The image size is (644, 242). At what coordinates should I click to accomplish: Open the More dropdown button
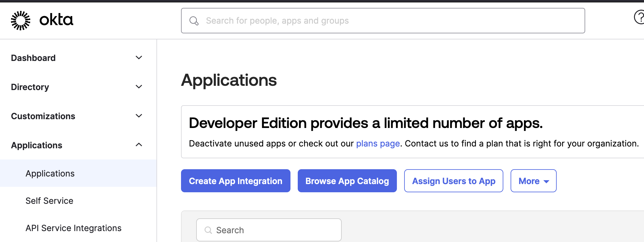[533, 181]
